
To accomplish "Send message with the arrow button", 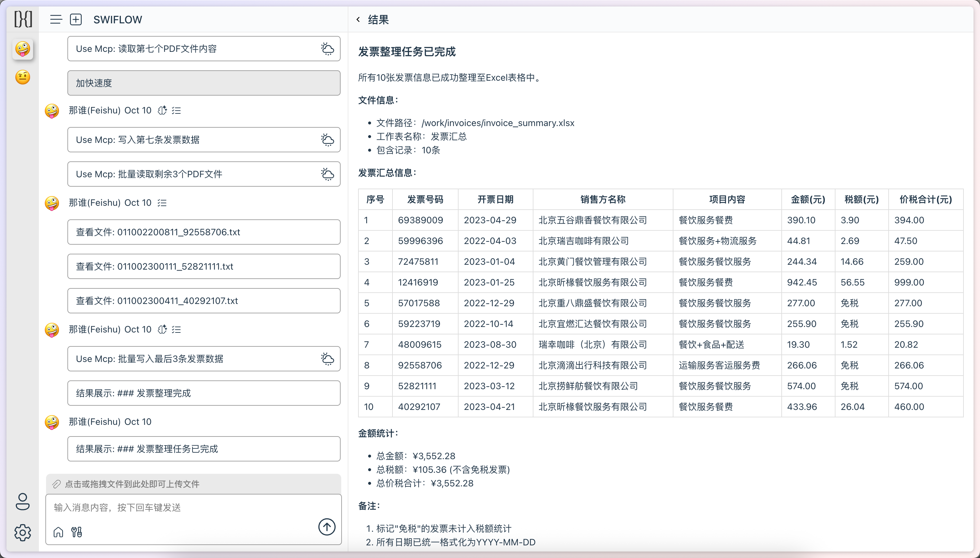I will coord(327,527).
